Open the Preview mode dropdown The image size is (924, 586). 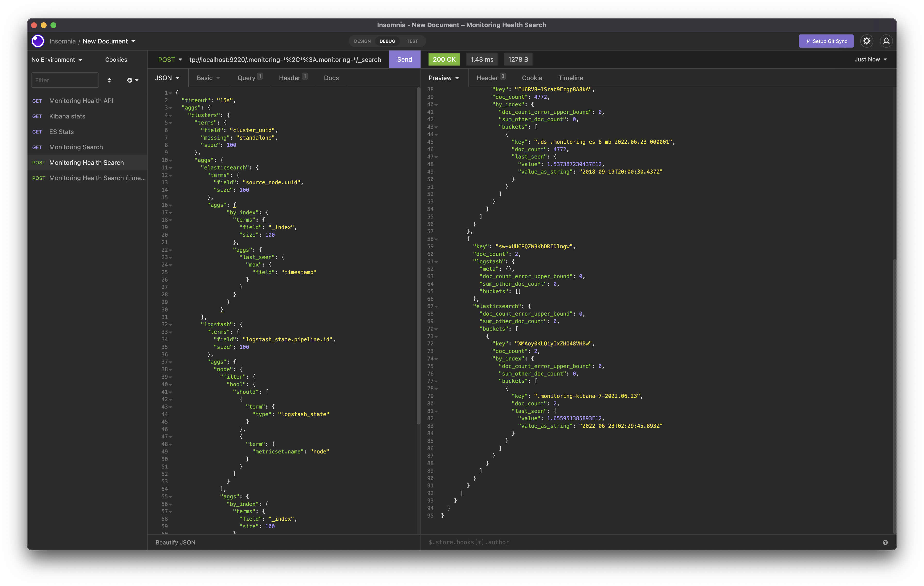443,78
